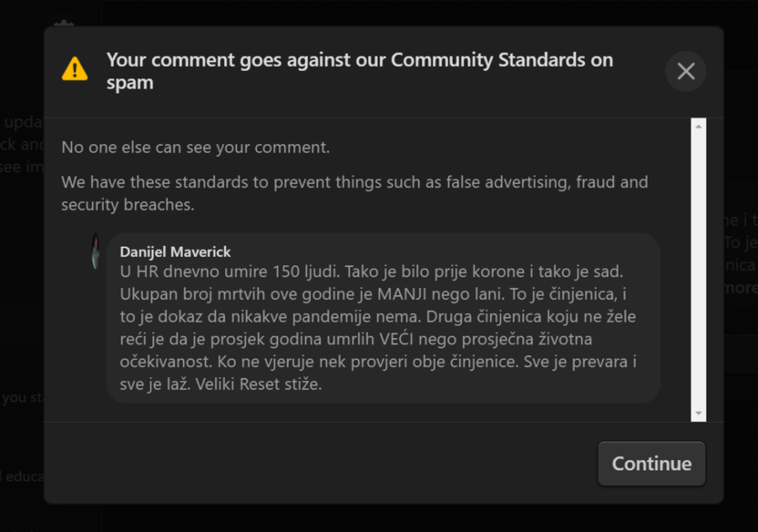The height and width of the screenshot is (532, 758).
Task: Click the standards explanation paragraph
Action: point(353,193)
